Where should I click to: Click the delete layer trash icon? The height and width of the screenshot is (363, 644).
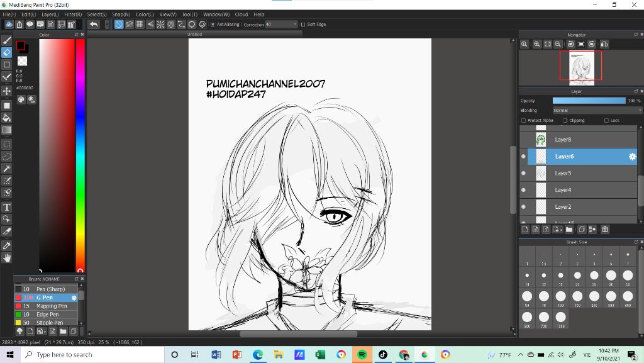604,230
